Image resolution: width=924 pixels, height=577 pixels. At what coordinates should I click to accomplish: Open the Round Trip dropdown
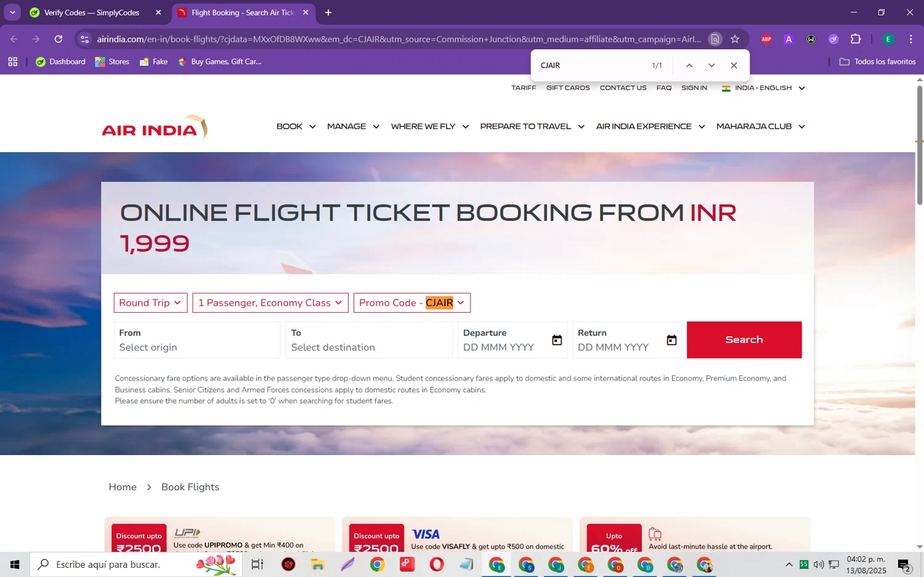150,303
